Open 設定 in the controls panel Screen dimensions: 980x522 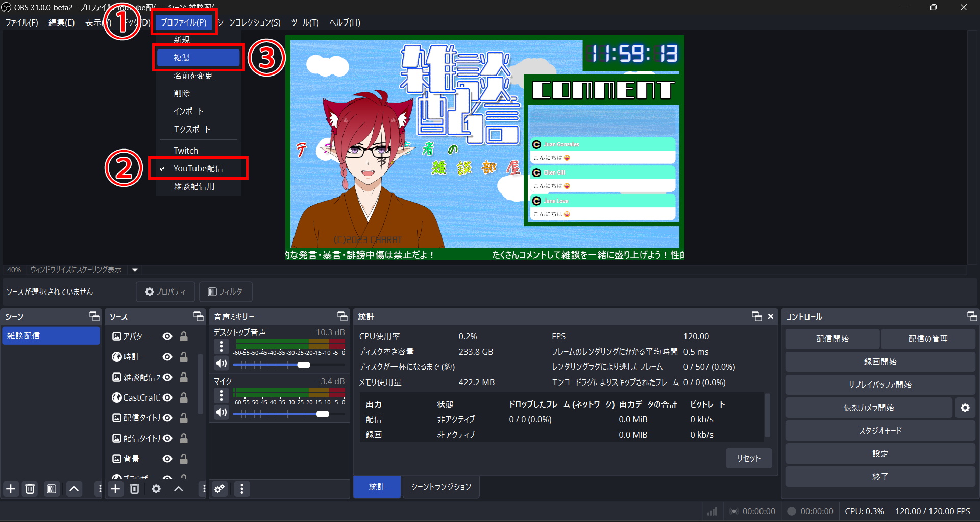[880, 454]
